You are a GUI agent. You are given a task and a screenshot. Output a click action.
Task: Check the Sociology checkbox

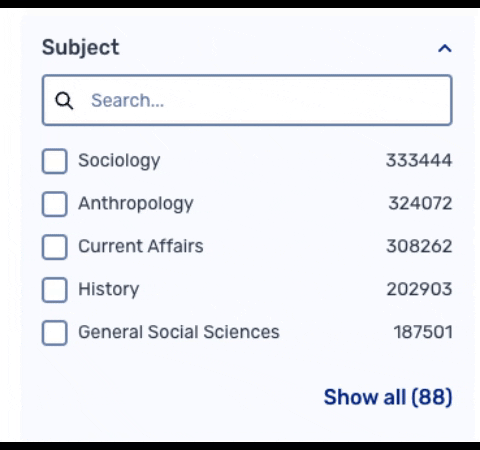[x=55, y=161]
